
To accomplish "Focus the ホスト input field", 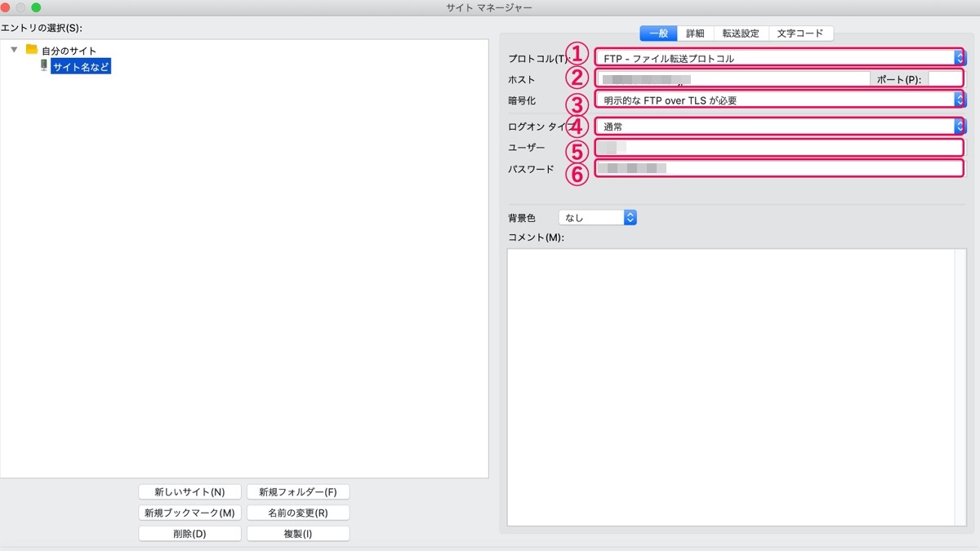I will pyautogui.click(x=733, y=79).
